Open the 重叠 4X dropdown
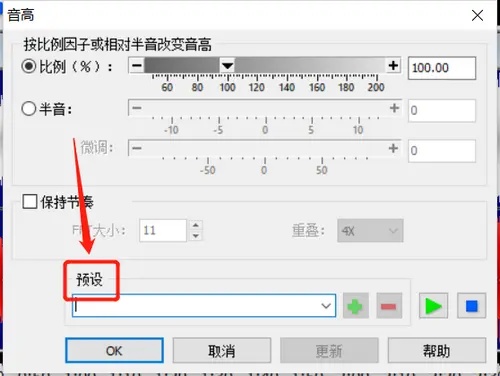 click(370, 230)
